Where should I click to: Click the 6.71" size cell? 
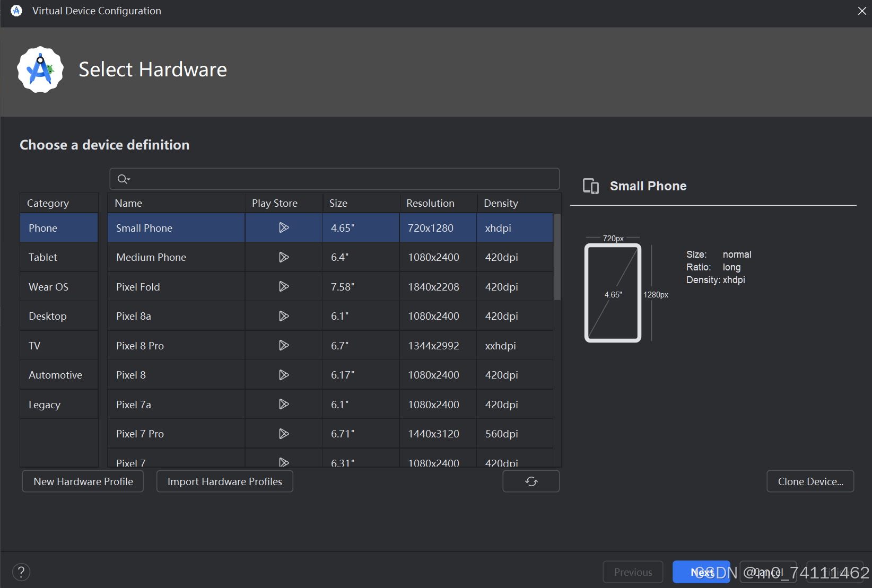tap(361, 434)
